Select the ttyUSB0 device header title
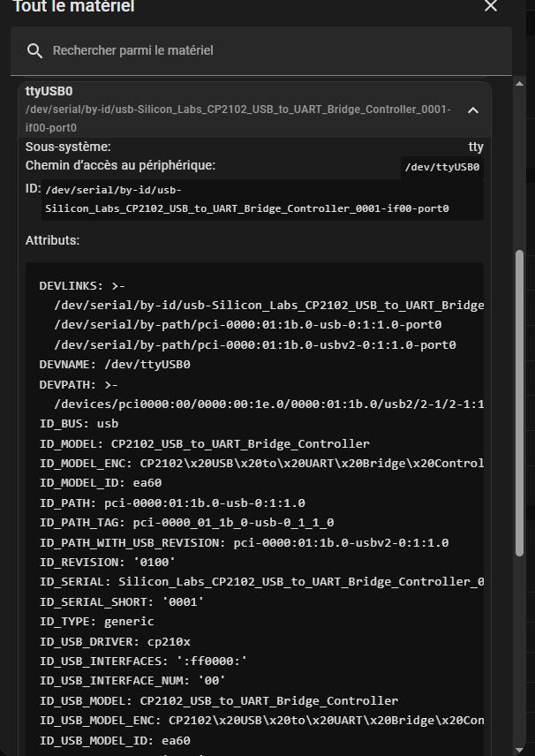535x756 pixels. [x=49, y=91]
